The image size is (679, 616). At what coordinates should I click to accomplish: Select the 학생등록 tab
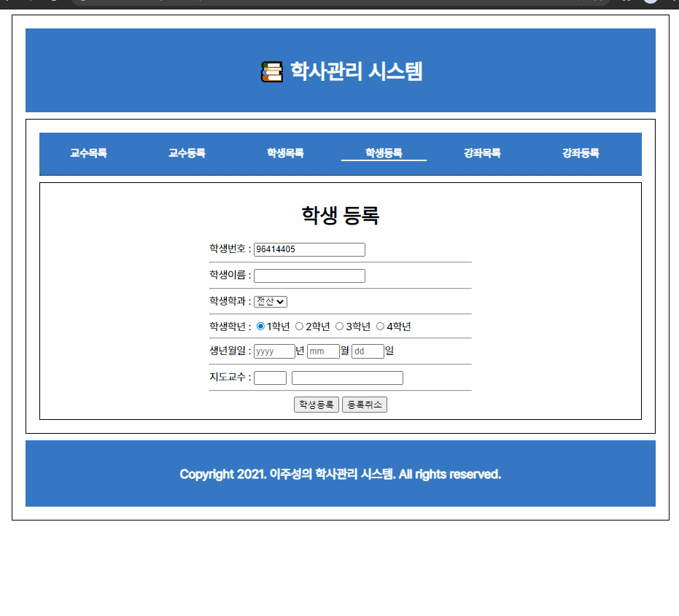(384, 153)
